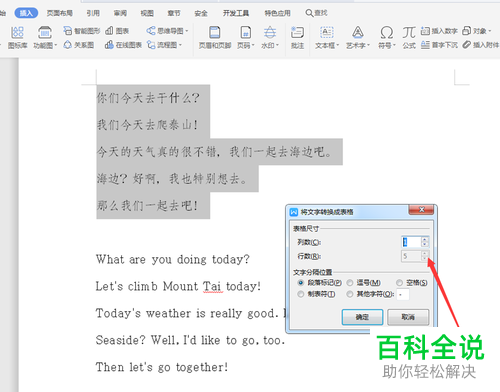Switch to the 章节 Chapter tab
Viewport: 500px width, 392px height.
pyautogui.click(x=174, y=13)
